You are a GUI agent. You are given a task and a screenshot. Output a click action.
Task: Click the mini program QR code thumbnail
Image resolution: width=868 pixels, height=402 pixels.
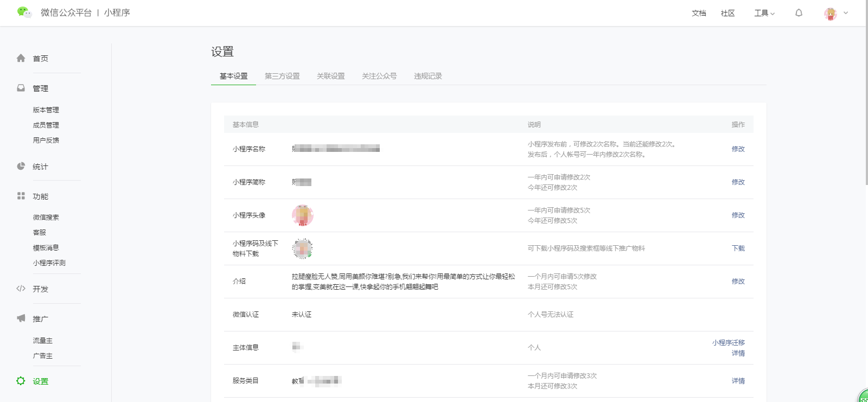click(303, 248)
